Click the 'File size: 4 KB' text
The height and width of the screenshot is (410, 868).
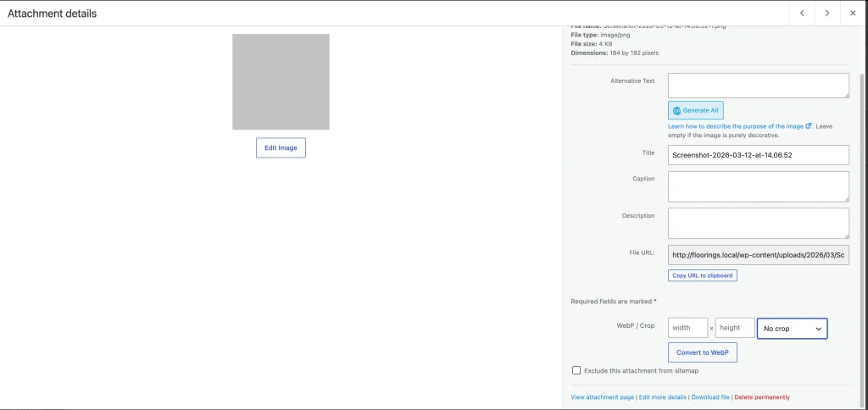(591, 44)
